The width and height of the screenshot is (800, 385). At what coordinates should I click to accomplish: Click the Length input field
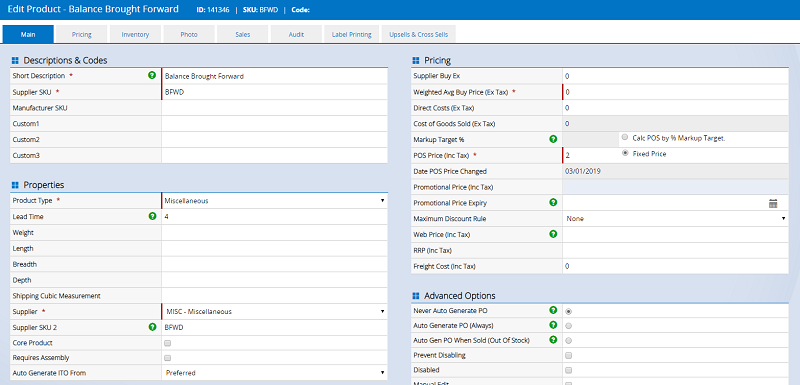(x=274, y=248)
